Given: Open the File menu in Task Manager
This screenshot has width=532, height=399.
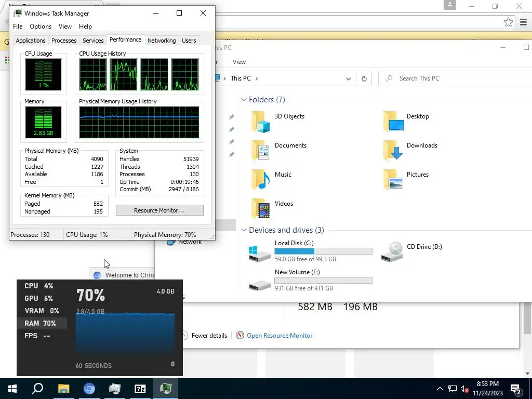Looking at the screenshot, I should pyautogui.click(x=18, y=26).
